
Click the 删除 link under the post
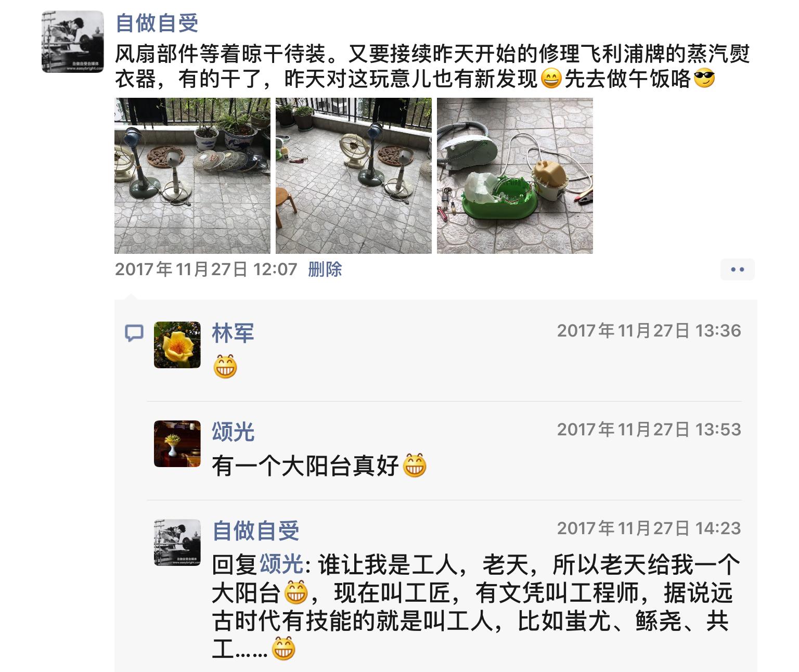pyautogui.click(x=325, y=269)
